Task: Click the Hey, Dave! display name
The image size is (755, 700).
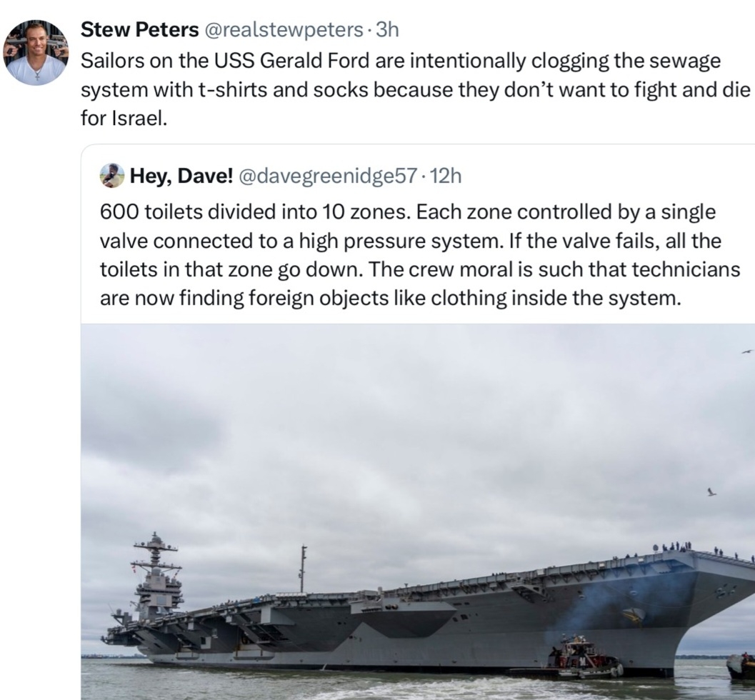Action: 181,176
